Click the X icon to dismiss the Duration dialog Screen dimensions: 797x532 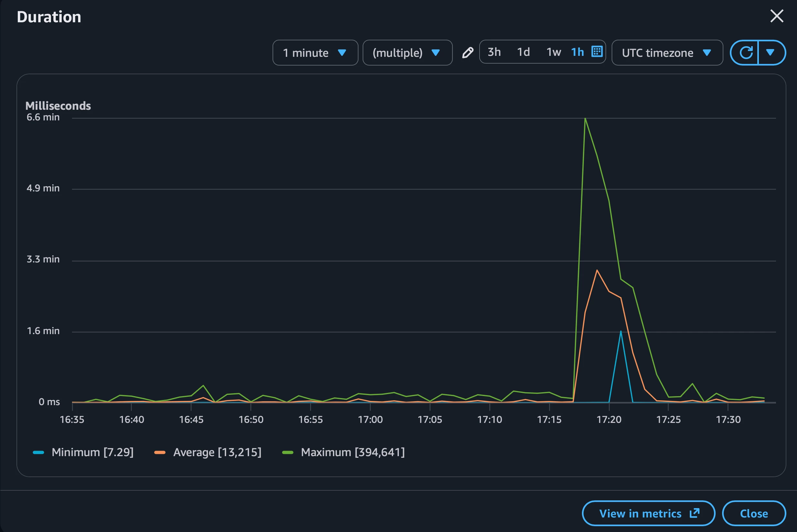pos(776,16)
